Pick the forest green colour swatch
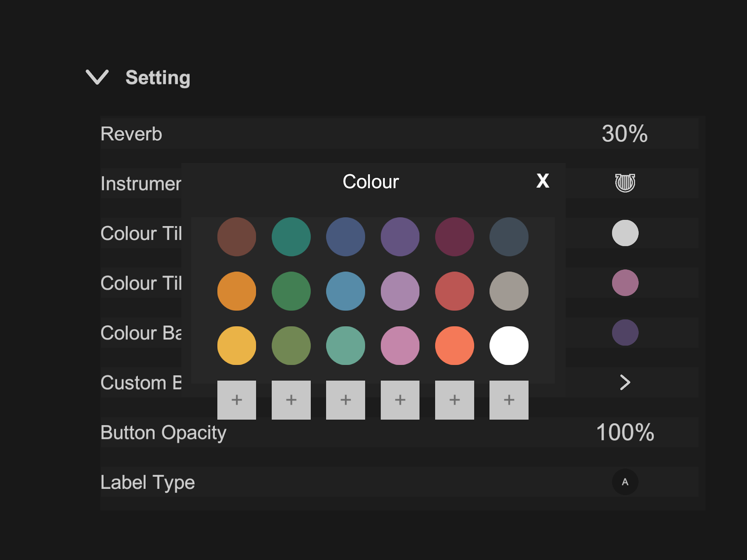747x560 pixels. 291,291
